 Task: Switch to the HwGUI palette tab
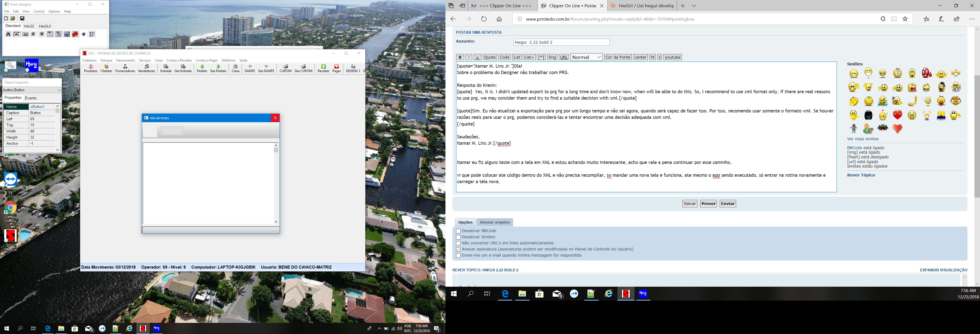(x=45, y=26)
